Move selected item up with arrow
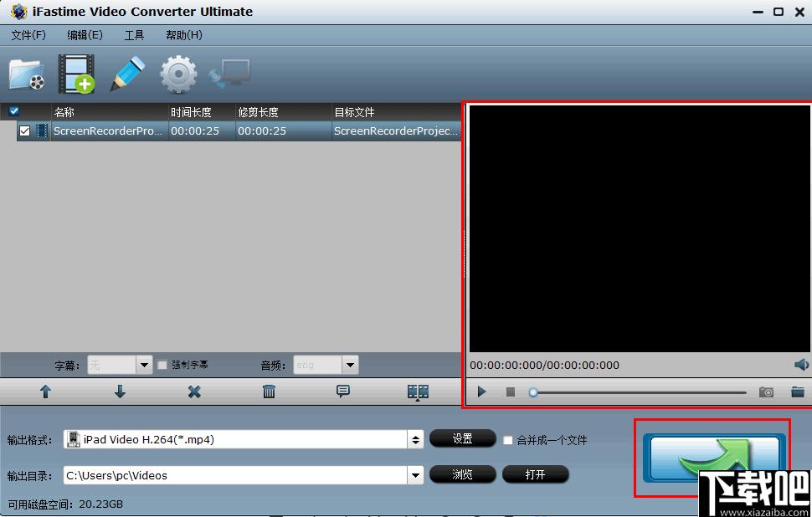 point(45,392)
